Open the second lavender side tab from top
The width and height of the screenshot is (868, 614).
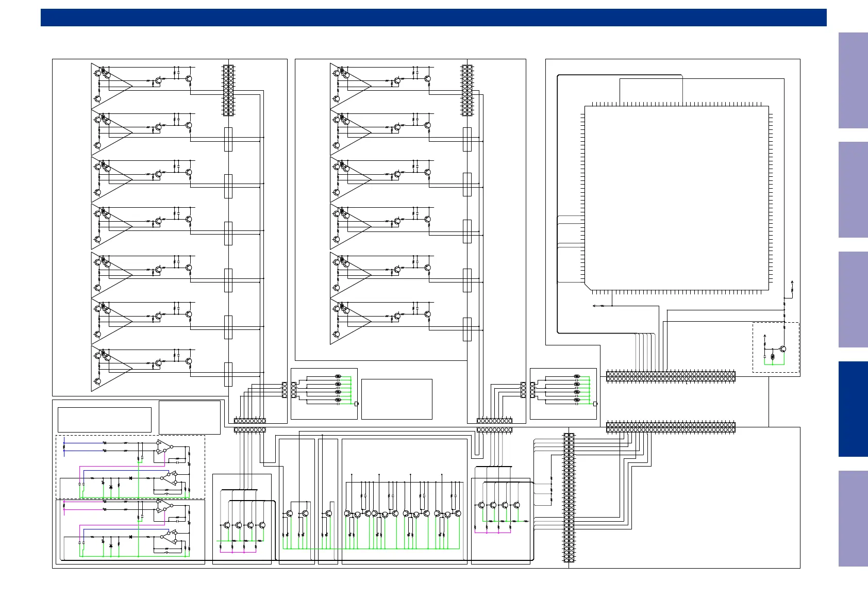[x=853, y=190]
